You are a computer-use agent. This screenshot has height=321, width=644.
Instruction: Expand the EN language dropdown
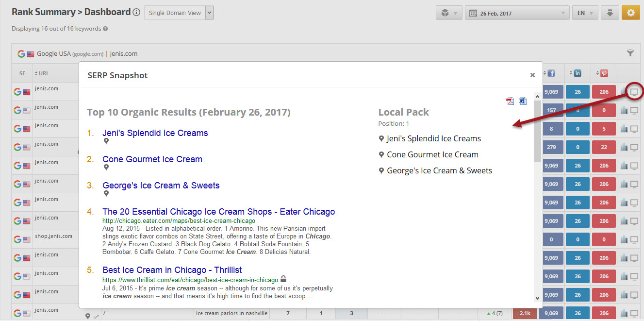585,13
